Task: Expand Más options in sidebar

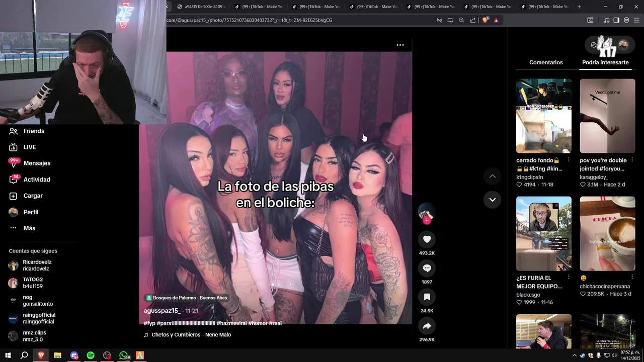Action: coord(22,228)
